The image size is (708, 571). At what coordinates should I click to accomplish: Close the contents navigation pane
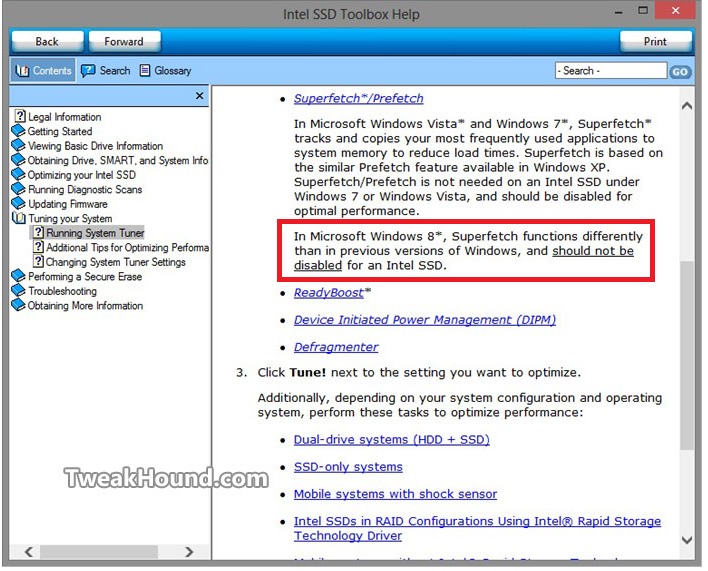coord(200,96)
